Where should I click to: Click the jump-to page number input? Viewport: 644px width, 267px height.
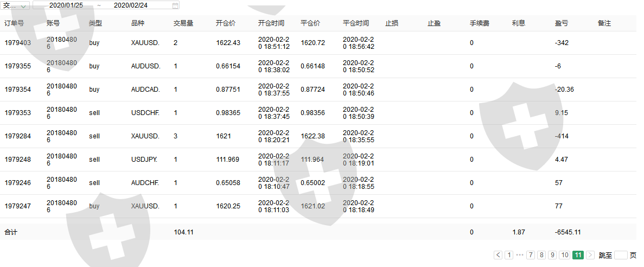coord(621,255)
